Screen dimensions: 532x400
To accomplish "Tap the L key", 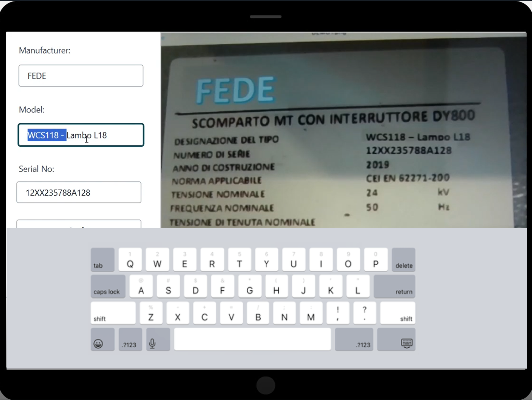I will click(358, 286).
